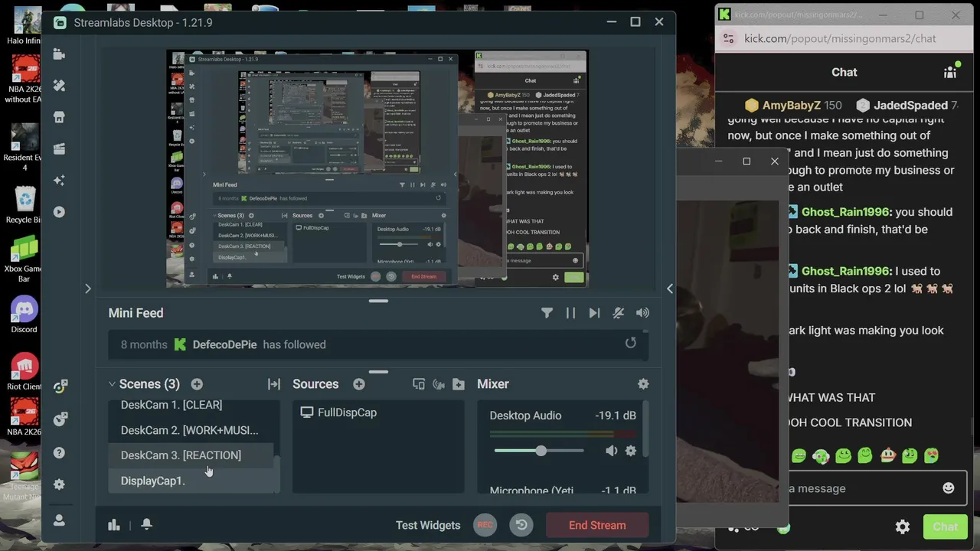Open site information icon in Kick address bar
The height and width of the screenshot is (551, 980).
pos(729,39)
